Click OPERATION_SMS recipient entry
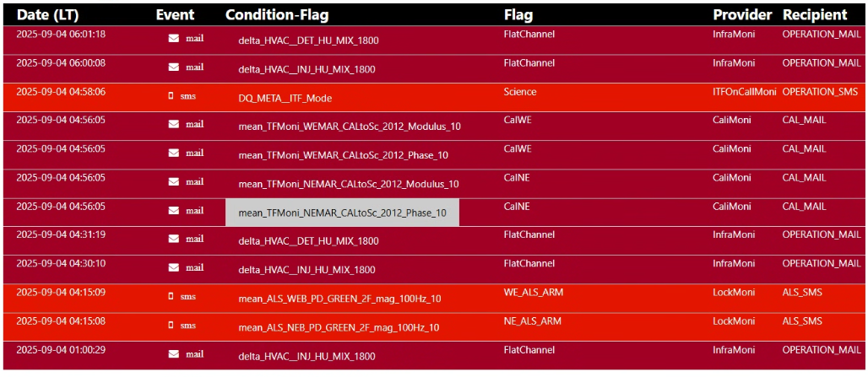The width and height of the screenshot is (868, 377). [x=820, y=91]
